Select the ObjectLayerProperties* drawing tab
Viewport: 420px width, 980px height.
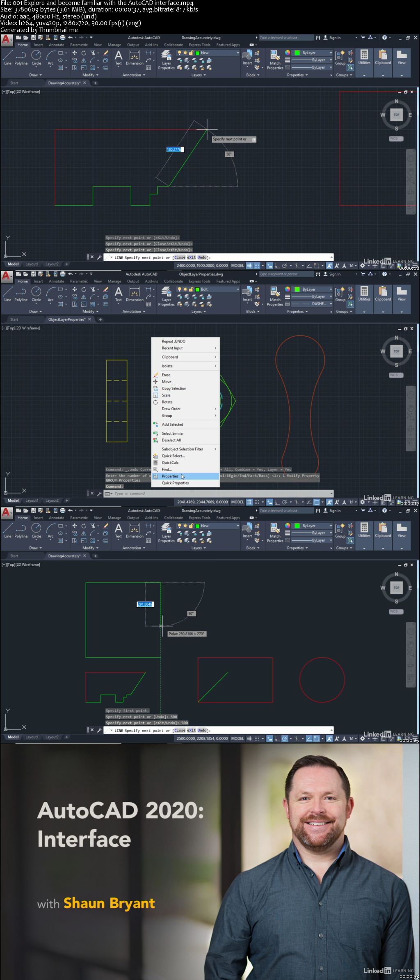(66, 319)
